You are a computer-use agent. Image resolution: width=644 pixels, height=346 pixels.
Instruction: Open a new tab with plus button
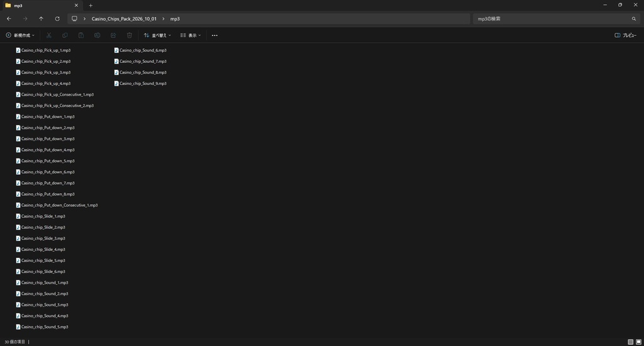tap(91, 5)
